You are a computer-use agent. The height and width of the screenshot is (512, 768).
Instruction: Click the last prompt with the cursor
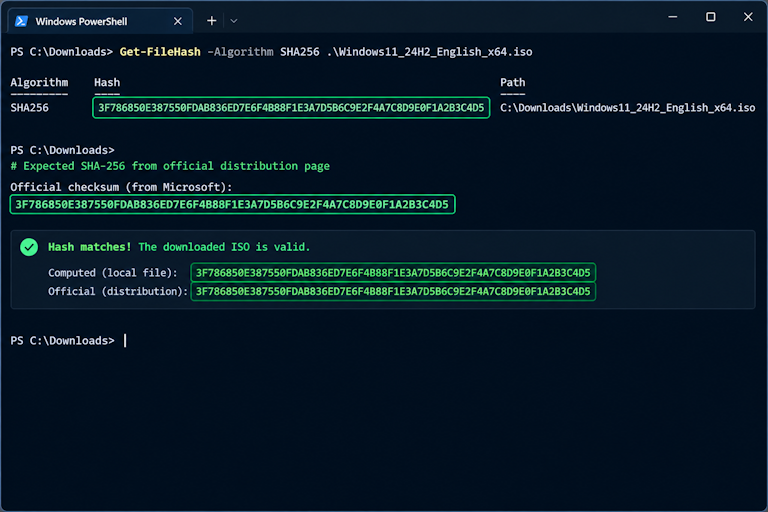pos(69,341)
